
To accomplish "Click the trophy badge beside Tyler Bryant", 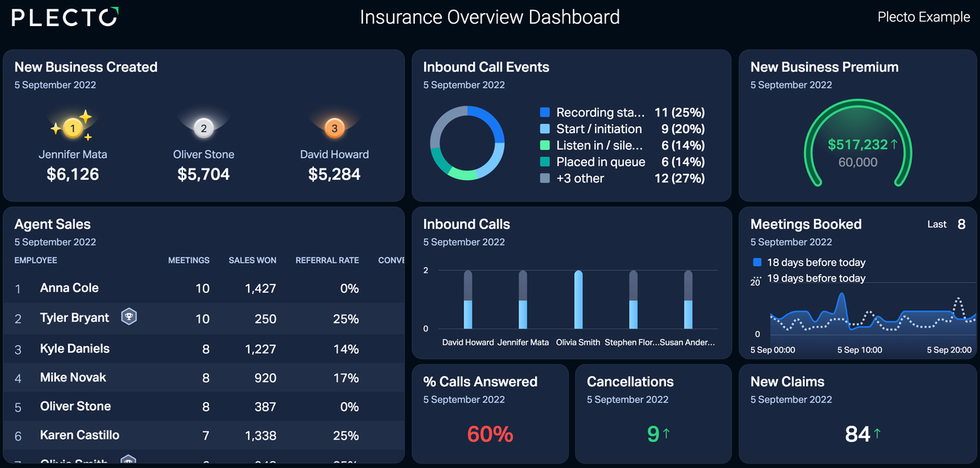I will point(129,316).
